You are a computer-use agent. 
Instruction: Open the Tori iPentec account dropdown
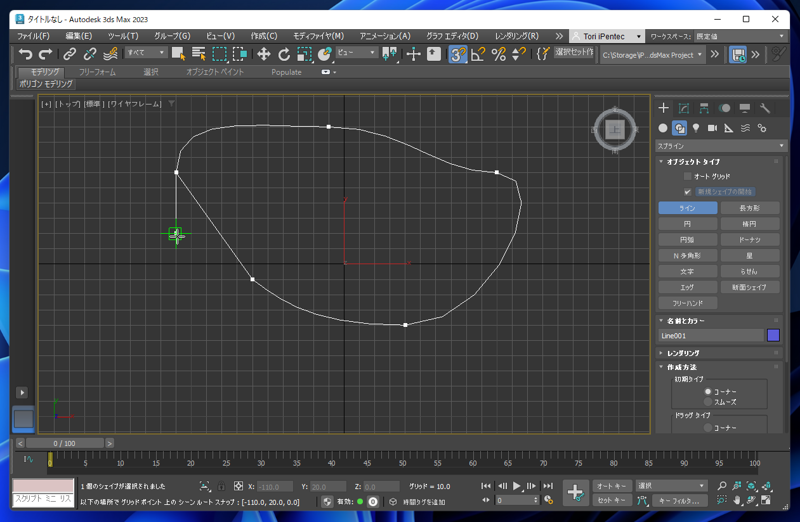pyautogui.click(x=606, y=36)
